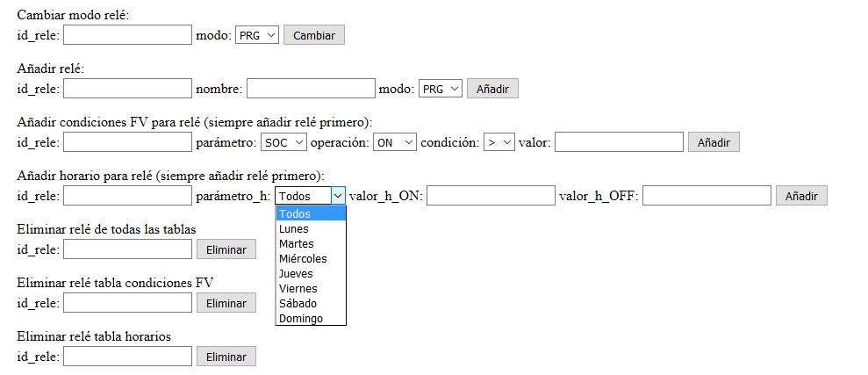The width and height of the screenshot is (868, 375).
Task: Choose Viernes option
Action: tap(311, 289)
